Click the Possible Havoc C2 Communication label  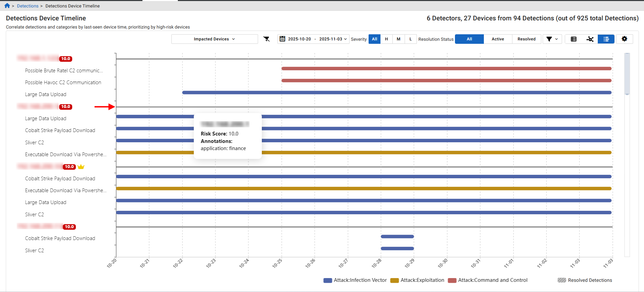coord(63,83)
